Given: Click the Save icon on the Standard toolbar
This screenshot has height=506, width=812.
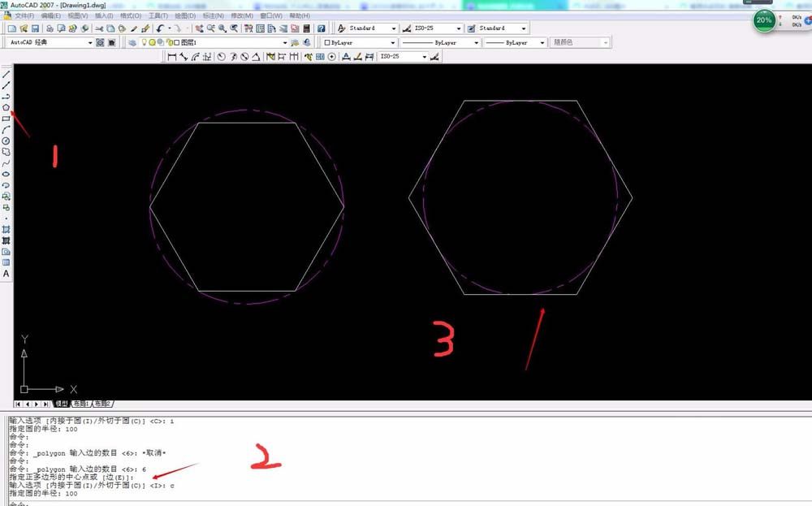Looking at the screenshot, I should click(35, 28).
